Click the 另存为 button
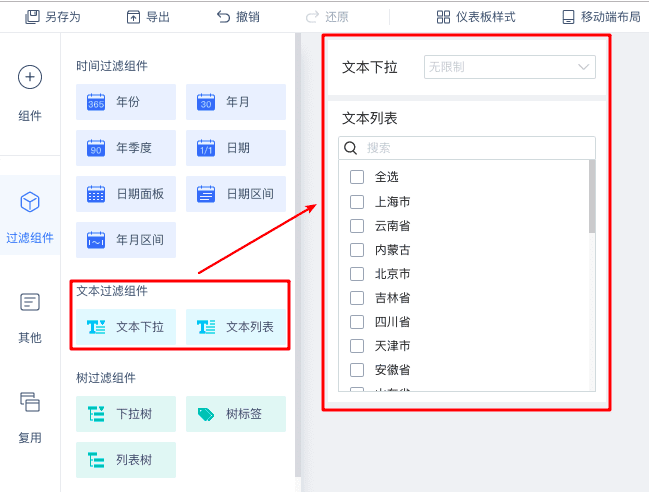 [x=53, y=17]
